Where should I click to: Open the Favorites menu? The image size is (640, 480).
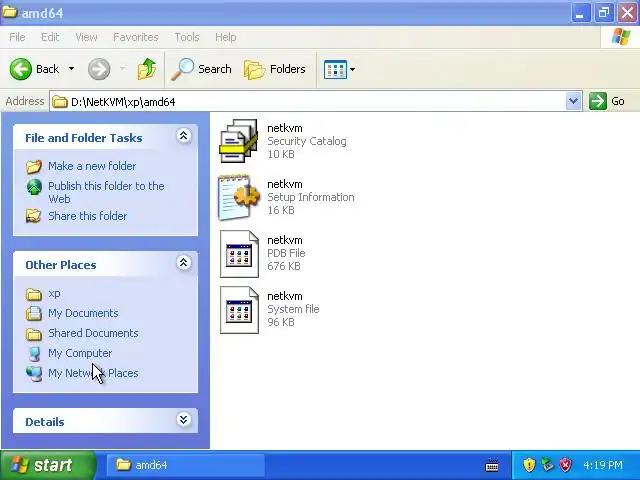pyautogui.click(x=136, y=37)
